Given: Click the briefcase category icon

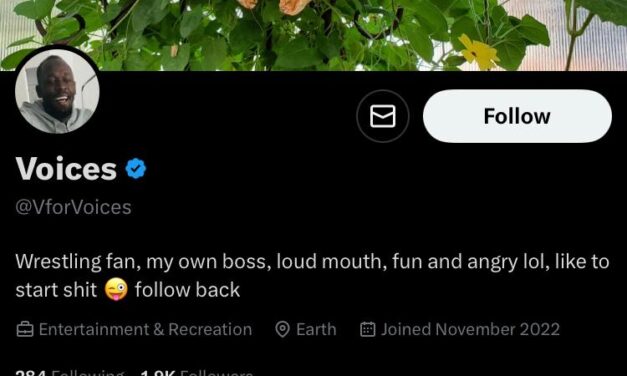Looking at the screenshot, I should point(25,330).
